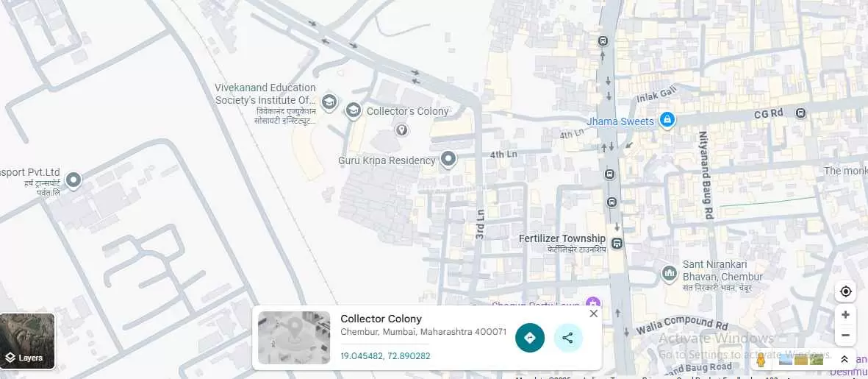
Task: Open the imagery thumbnails at bottom right
Action: point(801,360)
